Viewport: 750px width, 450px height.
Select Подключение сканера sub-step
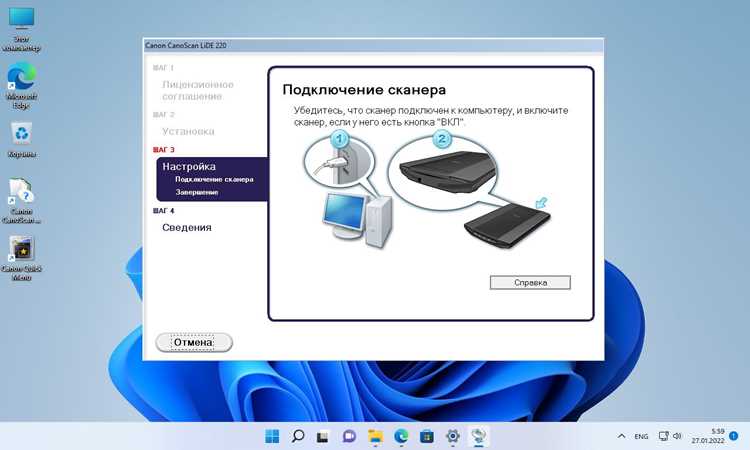(214, 179)
